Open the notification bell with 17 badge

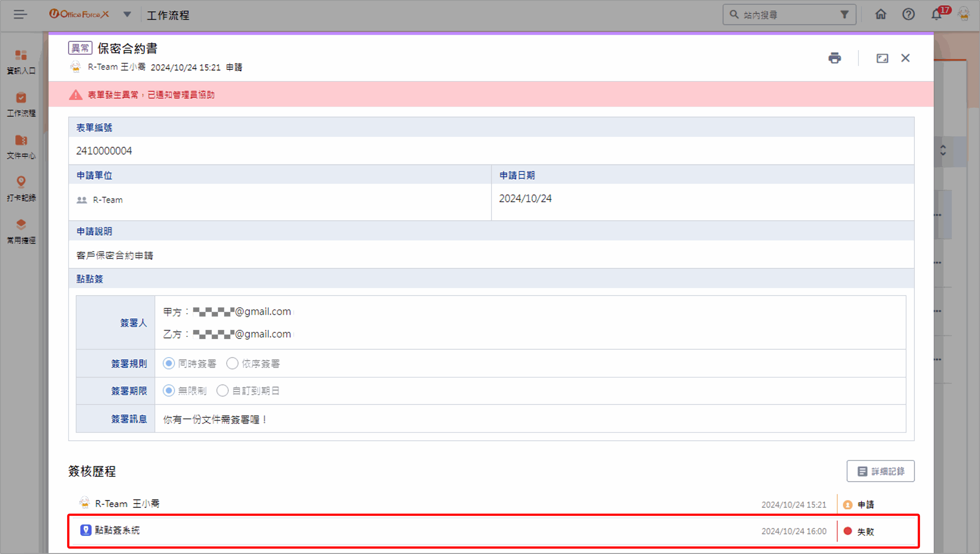(x=937, y=15)
